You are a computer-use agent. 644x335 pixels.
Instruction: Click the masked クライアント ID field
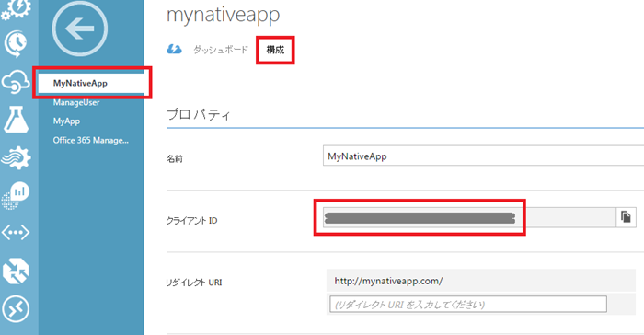pos(469,217)
